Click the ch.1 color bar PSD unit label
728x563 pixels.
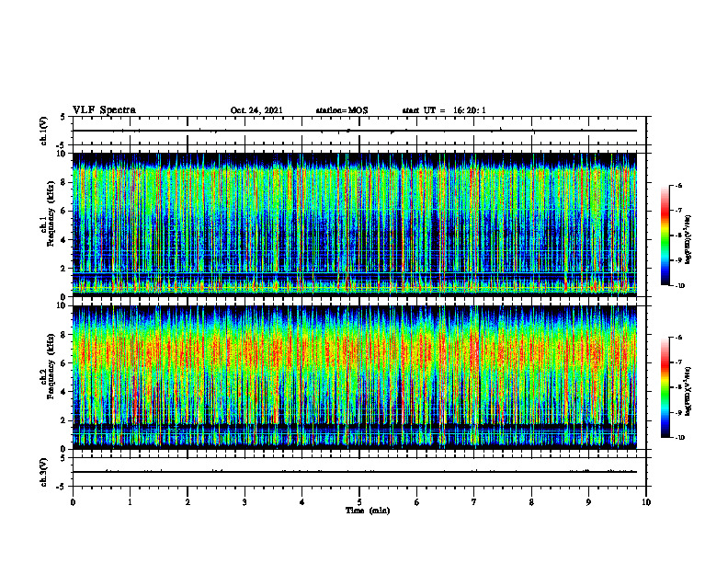688,240
